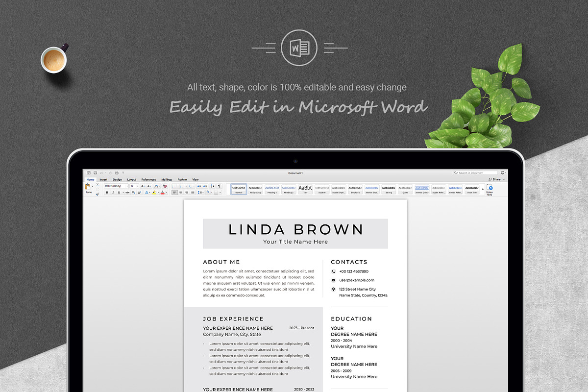The image size is (588, 392).
Task: Increase paragraph indent
Action: [x=205, y=186]
